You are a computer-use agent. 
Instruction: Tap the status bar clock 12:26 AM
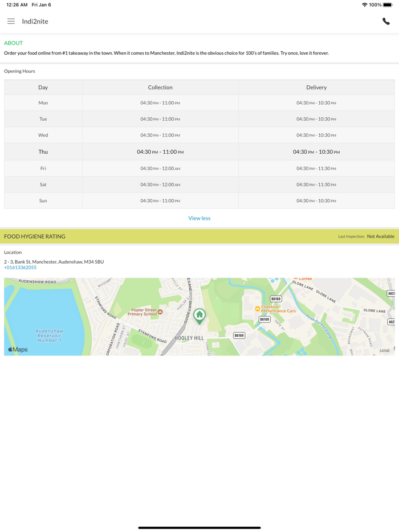click(17, 5)
